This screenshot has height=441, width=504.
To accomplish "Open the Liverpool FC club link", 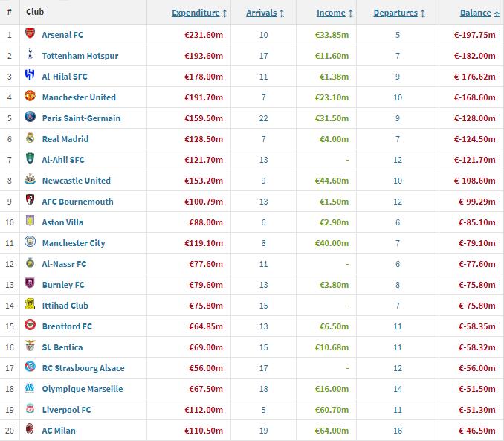I will click(x=66, y=410).
